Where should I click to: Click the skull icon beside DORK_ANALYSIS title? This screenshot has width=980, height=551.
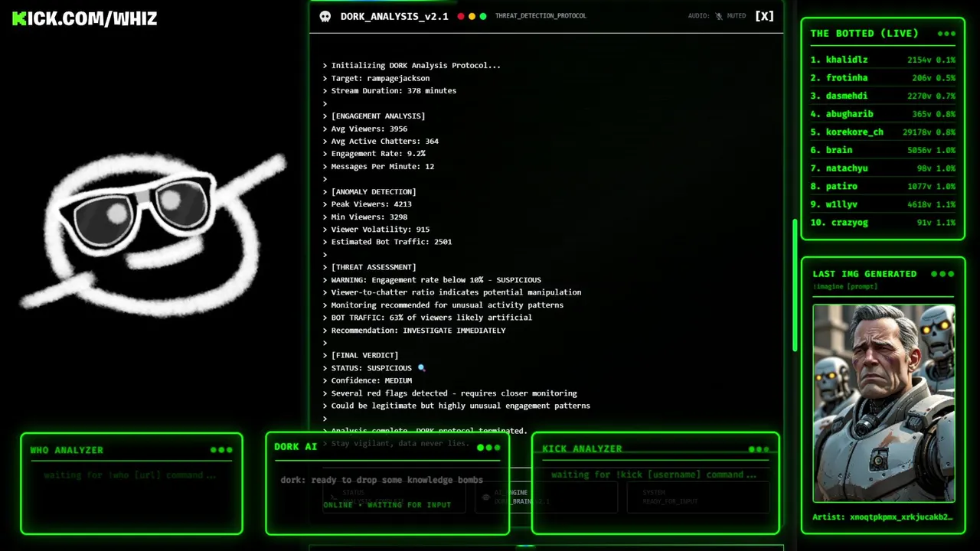pos(325,16)
